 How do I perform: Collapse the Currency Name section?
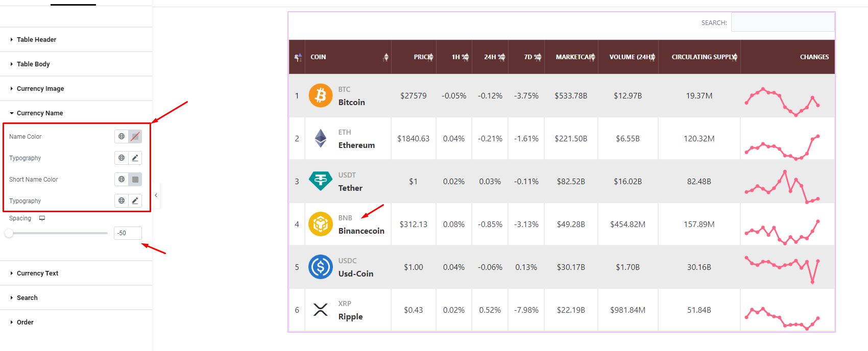coord(39,113)
